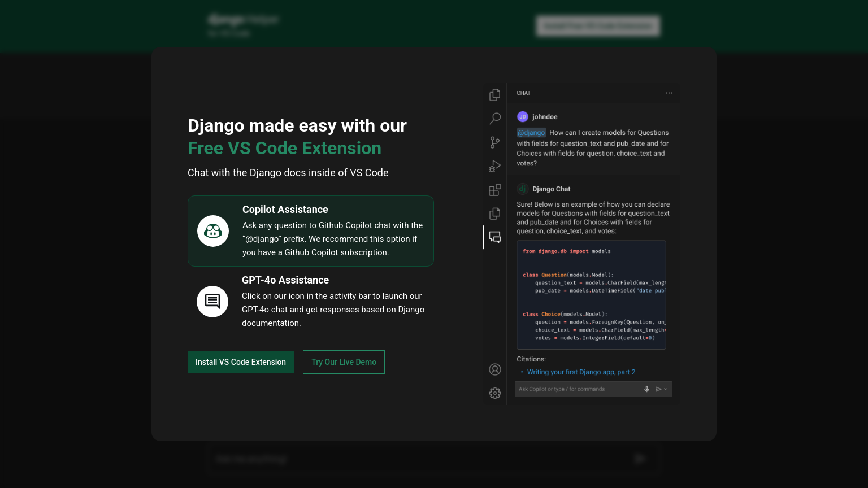Screen dimensions: 868x488
Task: Select the GPT-4o Assistance option
Action: pyautogui.click(x=310, y=302)
